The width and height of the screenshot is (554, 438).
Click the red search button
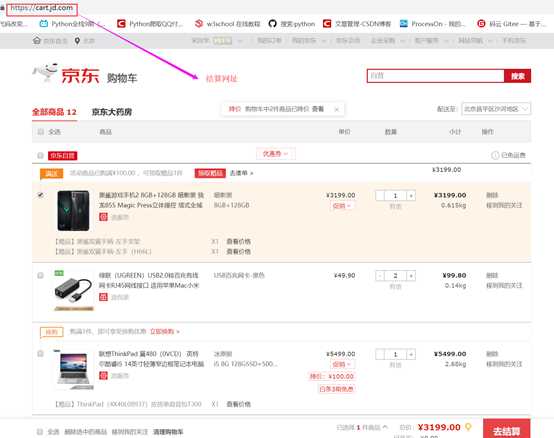[518, 76]
